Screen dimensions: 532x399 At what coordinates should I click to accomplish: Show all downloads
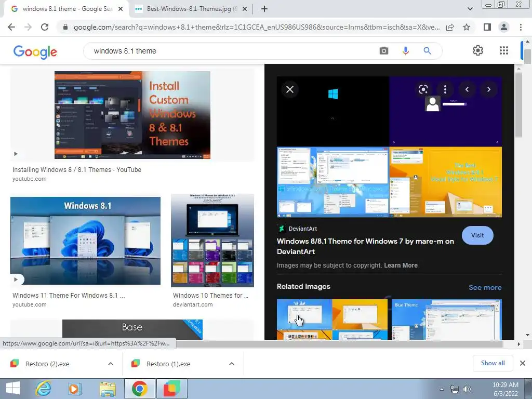(x=493, y=363)
